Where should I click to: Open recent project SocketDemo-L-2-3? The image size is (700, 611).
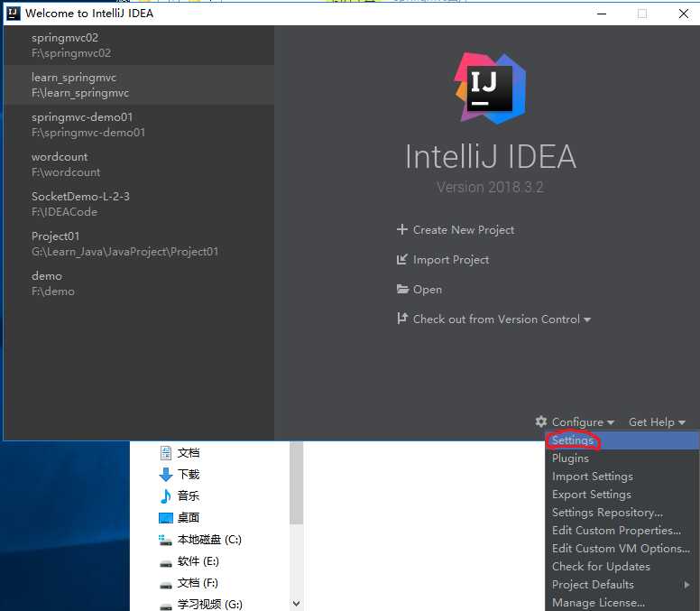pos(139,204)
